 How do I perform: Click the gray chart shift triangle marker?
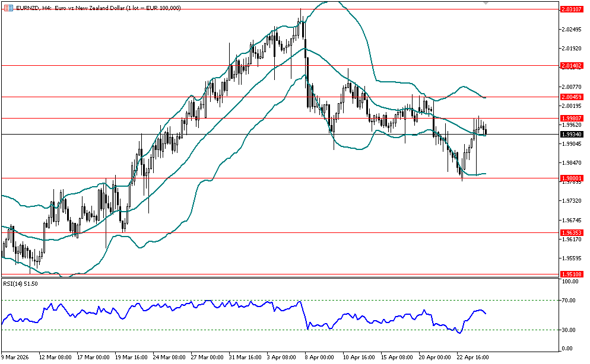(487, 4)
